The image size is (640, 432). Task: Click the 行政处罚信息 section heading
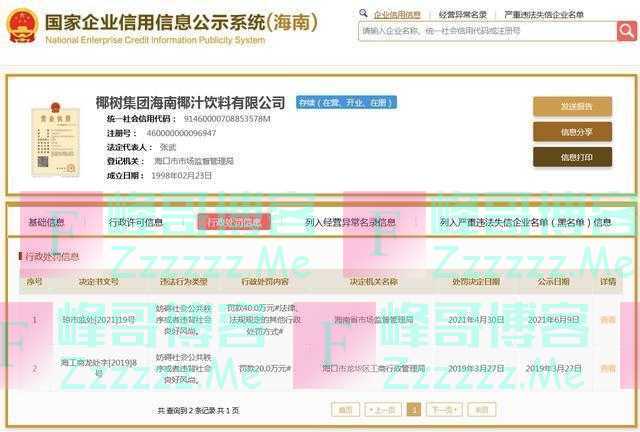pyautogui.click(x=52, y=257)
